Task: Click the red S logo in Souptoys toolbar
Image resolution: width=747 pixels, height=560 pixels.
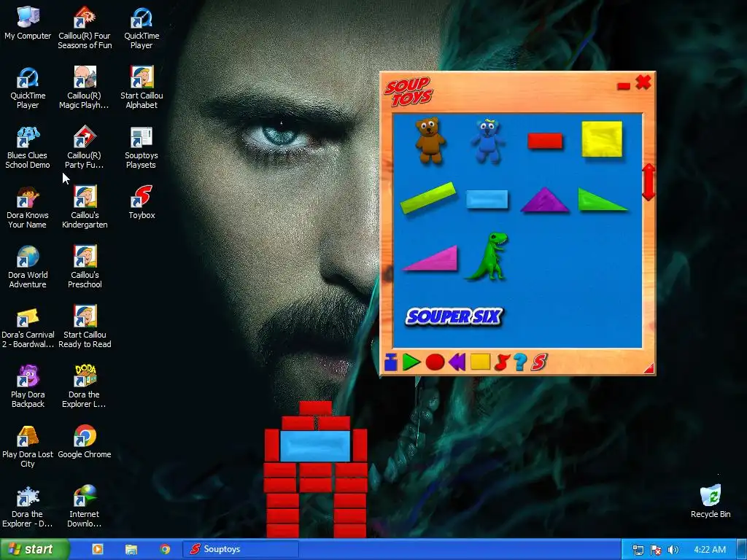Action: click(539, 362)
